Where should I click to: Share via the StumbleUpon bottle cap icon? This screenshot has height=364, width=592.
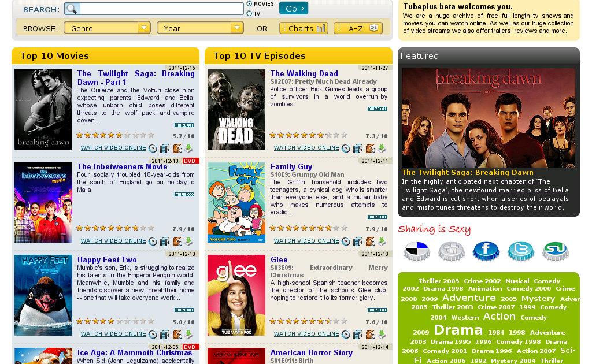point(556,251)
